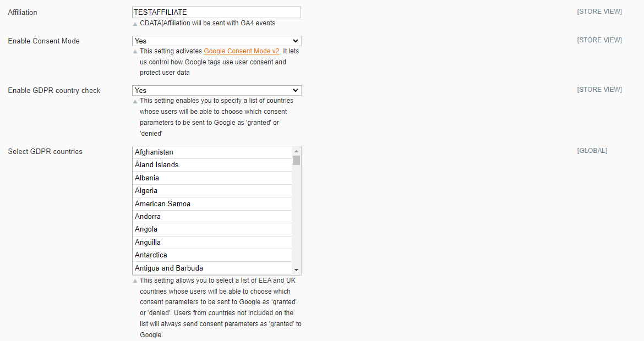644x341 pixels.
Task: Click the GDPR country check hint triangle
Action: tap(135, 101)
